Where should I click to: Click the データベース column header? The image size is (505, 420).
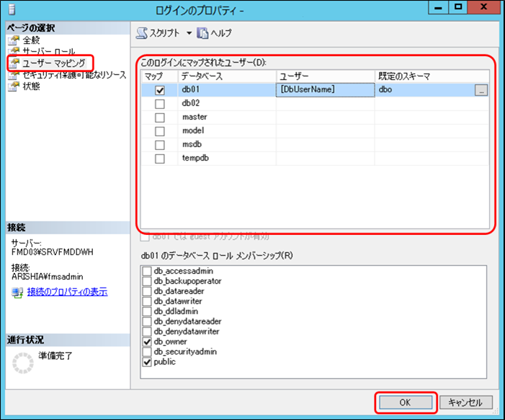(x=226, y=76)
